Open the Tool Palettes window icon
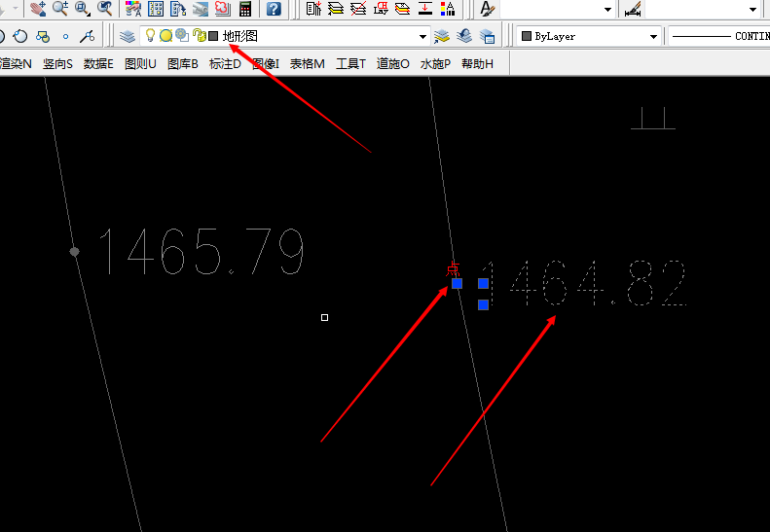The height and width of the screenshot is (532, 770). pyautogui.click(x=178, y=9)
